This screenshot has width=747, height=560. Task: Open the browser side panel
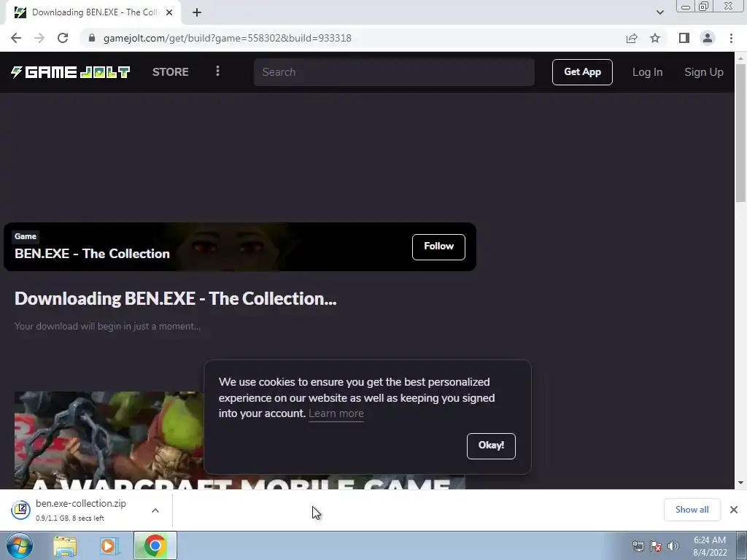coord(684,38)
